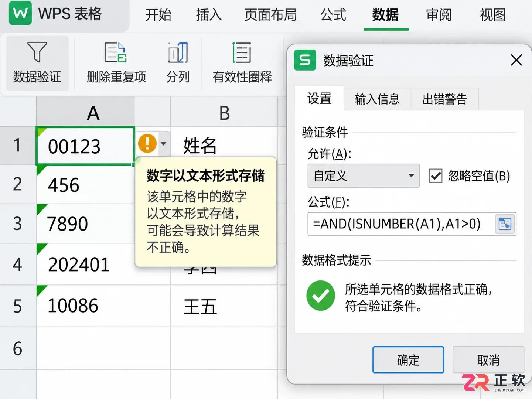Expand the error warning dropdown arrow
This screenshot has height=399, width=532.
[x=163, y=143]
